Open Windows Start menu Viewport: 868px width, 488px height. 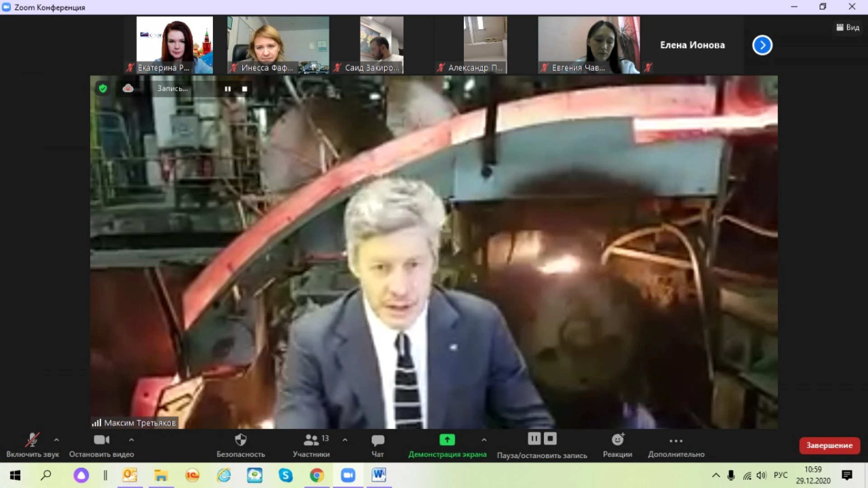[x=15, y=475]
